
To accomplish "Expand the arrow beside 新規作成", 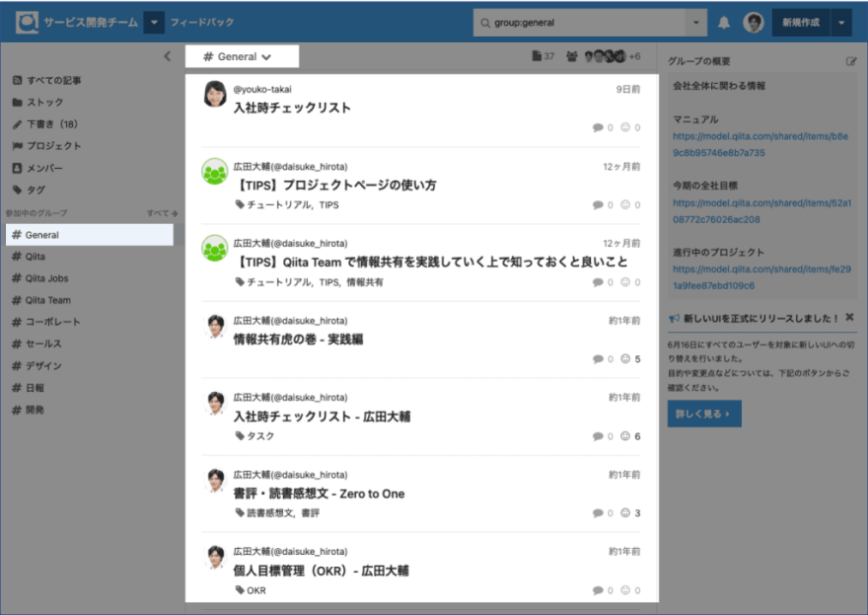I will (x=841, y=23).
